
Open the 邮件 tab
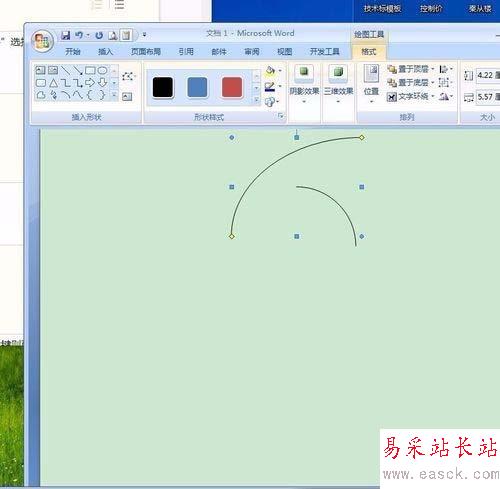point(219,51)
